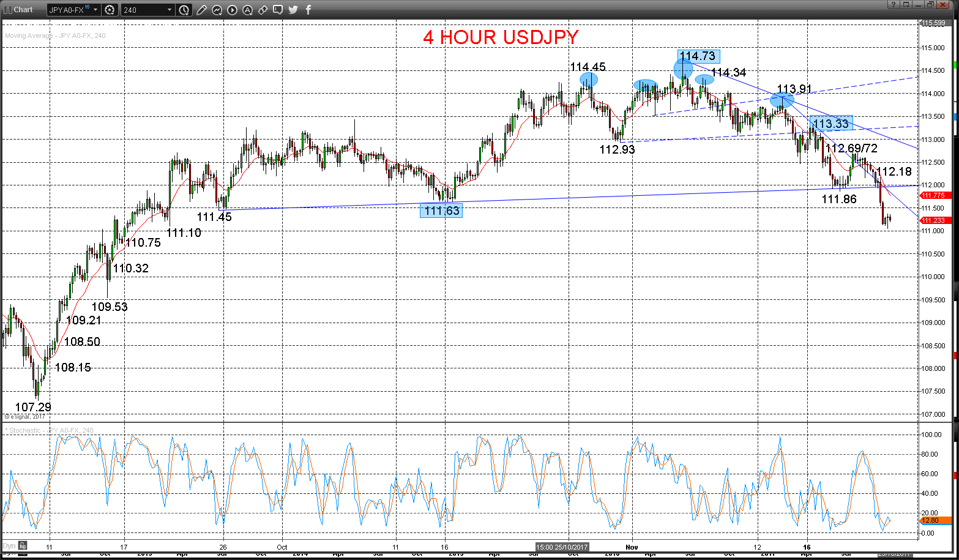Screen dimensions: 959x560
Task: Click the play replay icon
Action: (x=232, y=10)
